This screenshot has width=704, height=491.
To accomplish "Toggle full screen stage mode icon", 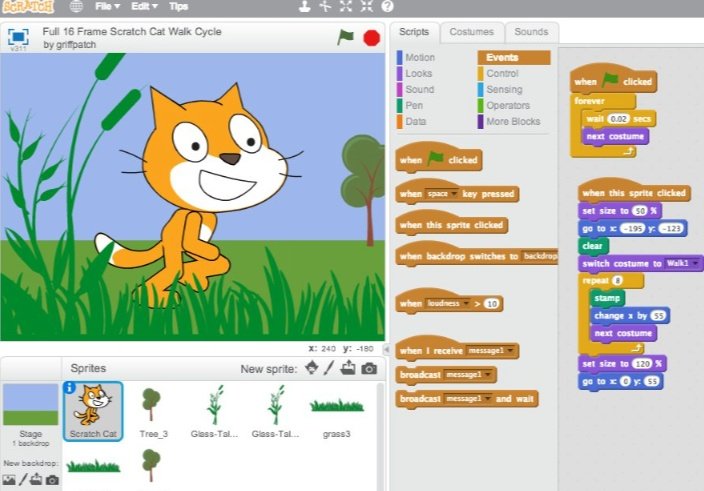I will pos(18,37).
